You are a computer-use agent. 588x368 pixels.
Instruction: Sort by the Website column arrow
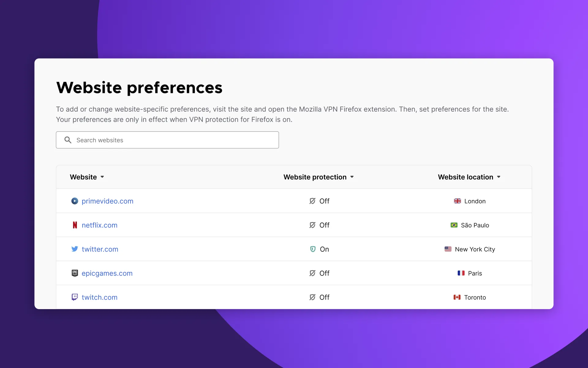102,177
